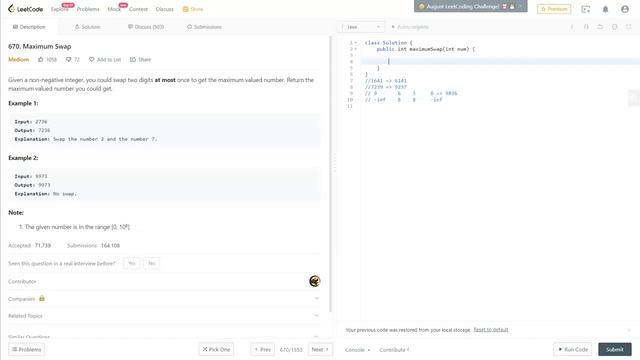Click the editor info icon

(x=571, y=27)
